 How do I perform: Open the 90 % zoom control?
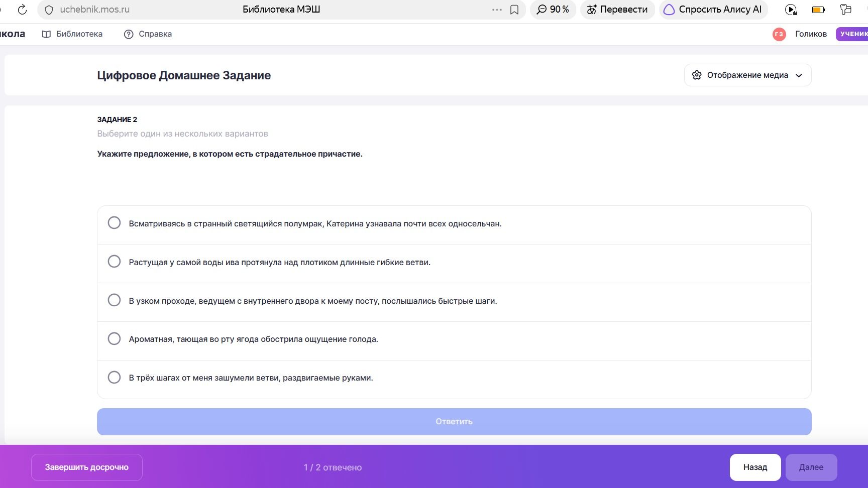click(553, 10)
